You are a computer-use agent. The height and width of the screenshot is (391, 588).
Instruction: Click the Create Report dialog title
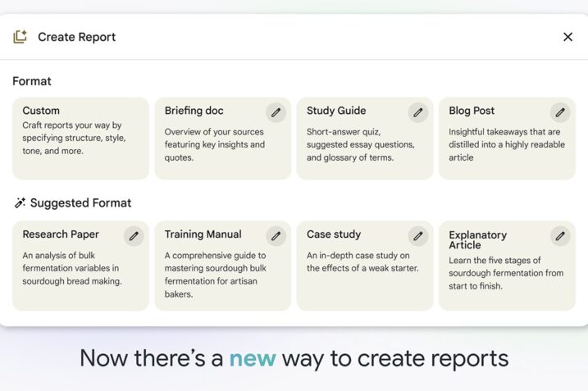coord(76,37)
